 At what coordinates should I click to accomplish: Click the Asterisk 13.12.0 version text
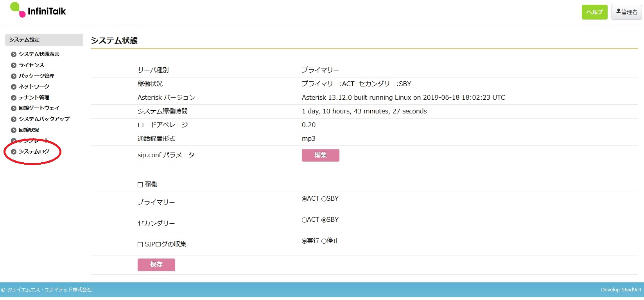point(404,98)
